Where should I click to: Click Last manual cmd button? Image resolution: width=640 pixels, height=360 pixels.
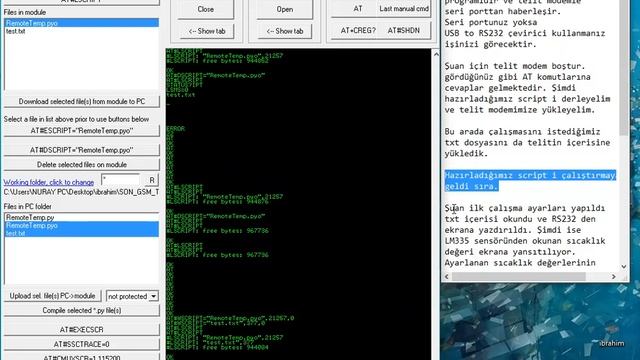click(404, 9)
